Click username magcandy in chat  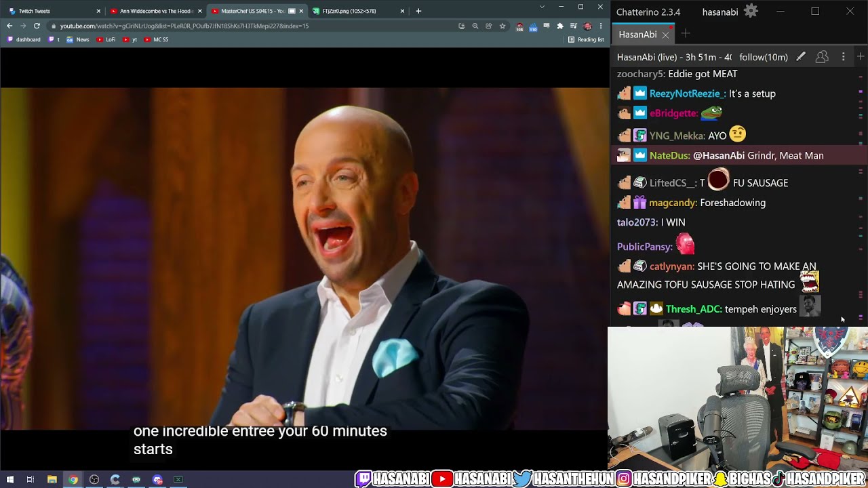pyautogui.click(x=673, y=203)
